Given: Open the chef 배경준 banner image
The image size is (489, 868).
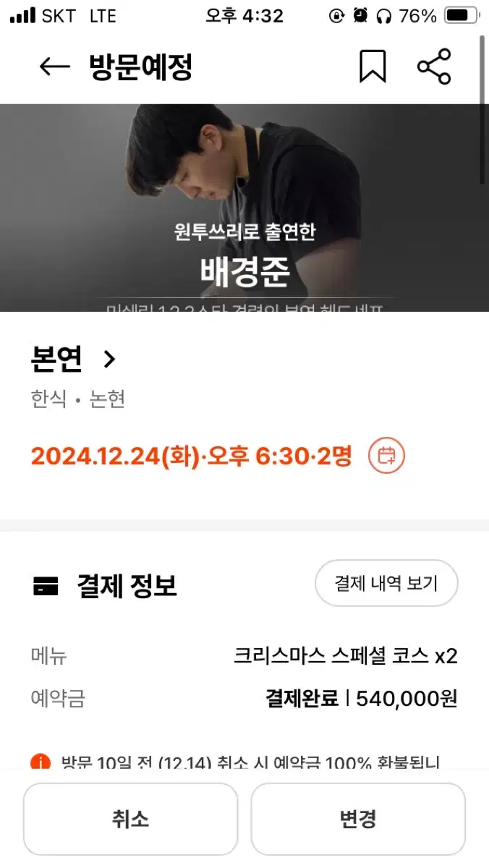Looking at the screenshot, I should (244, 208).
